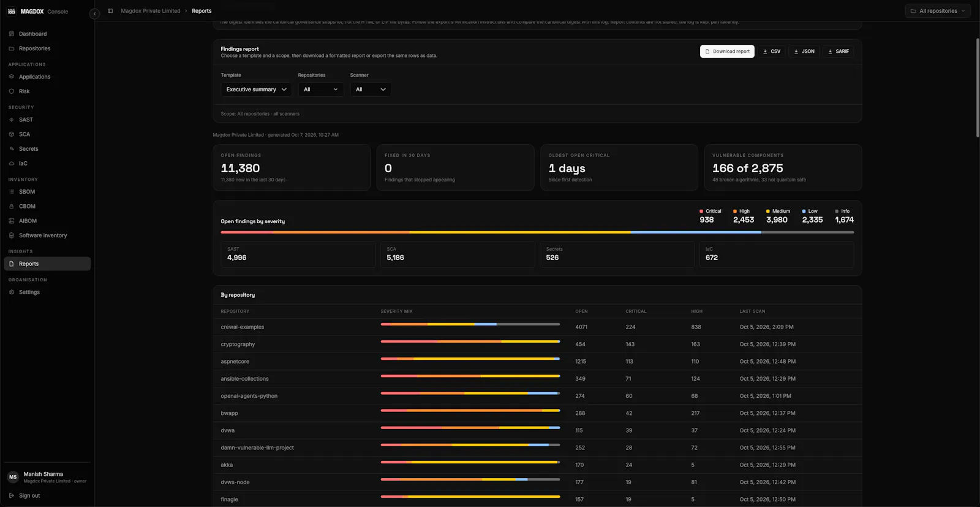The image size is (980, 507).
Task: Click the Sign out icon
Action: coord(12,495)
